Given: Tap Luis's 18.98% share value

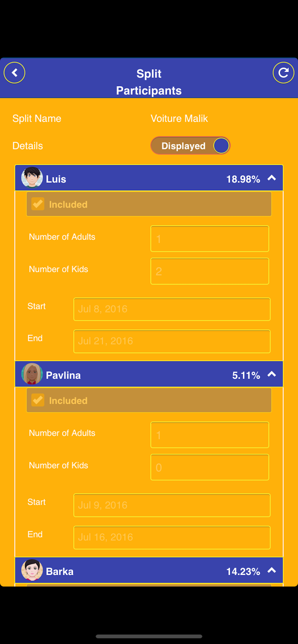Looking at the screenshot, I should pos(243,179).
